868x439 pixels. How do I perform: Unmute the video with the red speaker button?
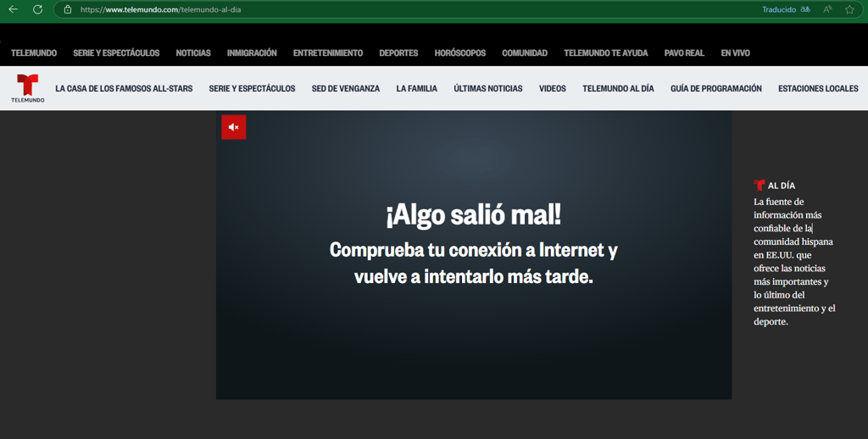click(234, 127)
